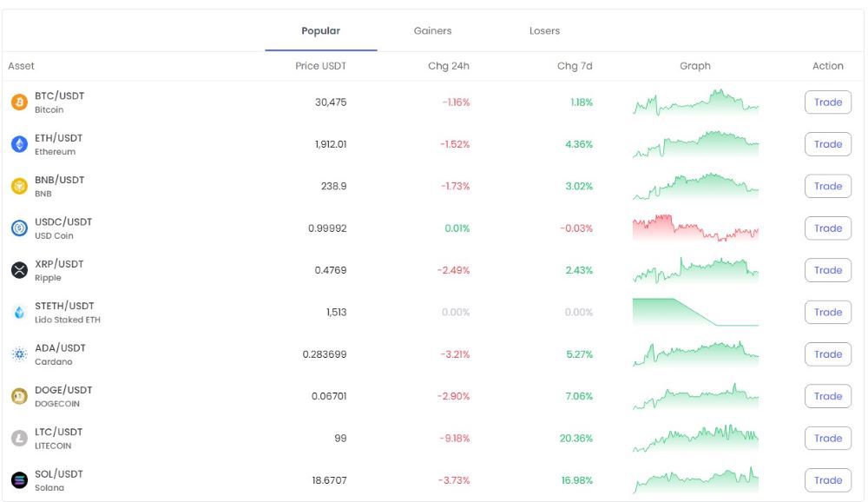Click the Bitcoin coin icon
The height and width of the screenshot is (502, 868).
tap(19, 102)
